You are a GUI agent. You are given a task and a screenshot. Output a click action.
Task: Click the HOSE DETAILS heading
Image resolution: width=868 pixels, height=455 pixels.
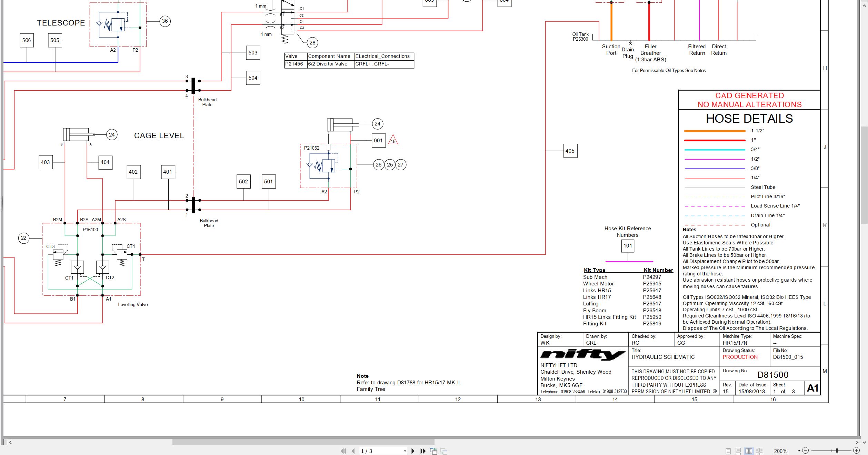click(x=749, y=119)
